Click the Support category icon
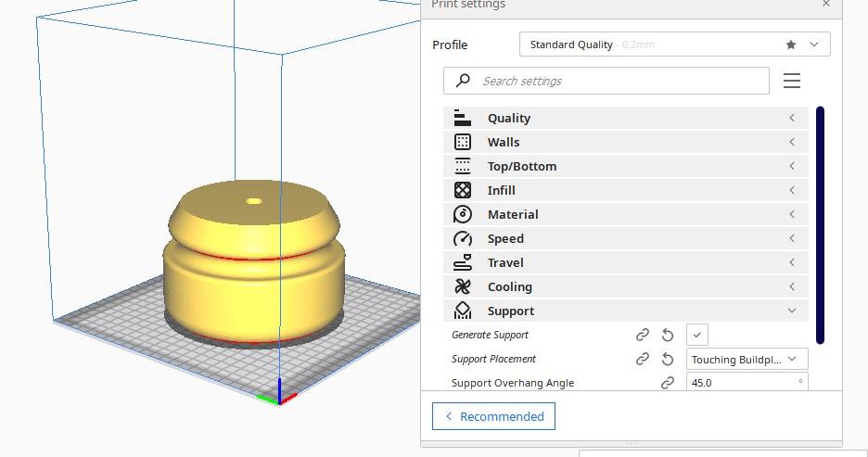 [462, 311]
